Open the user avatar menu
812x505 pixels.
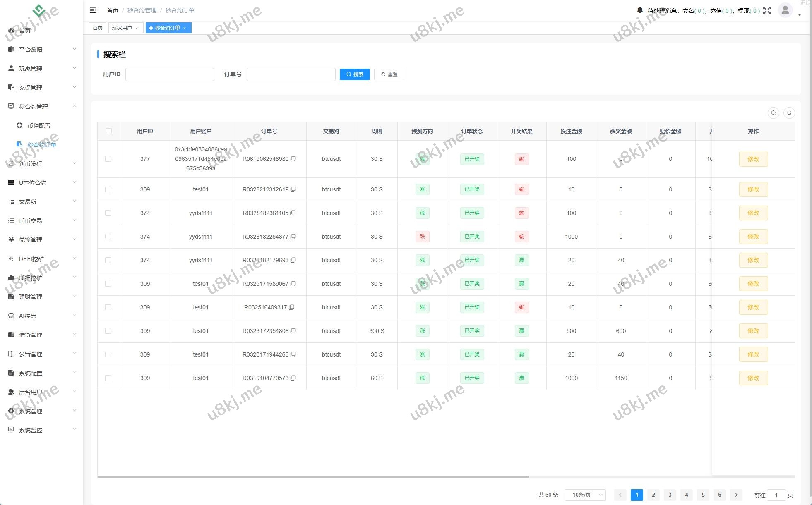(x=785, y=10)
